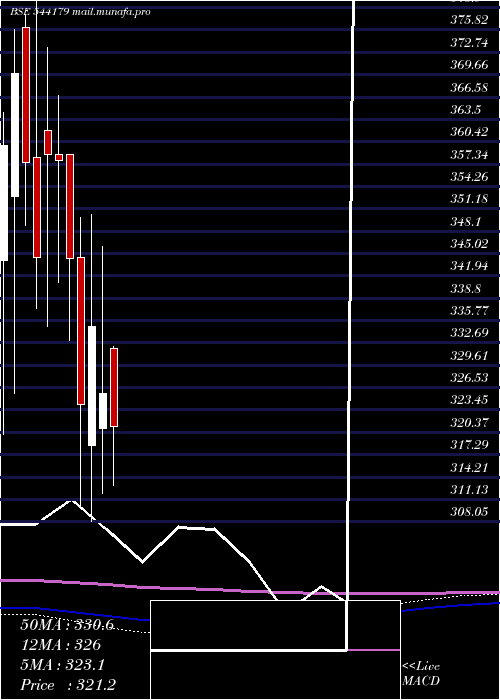Select the last red candlestick on the right
Screen dimensions: 500x700
point(114,388)
